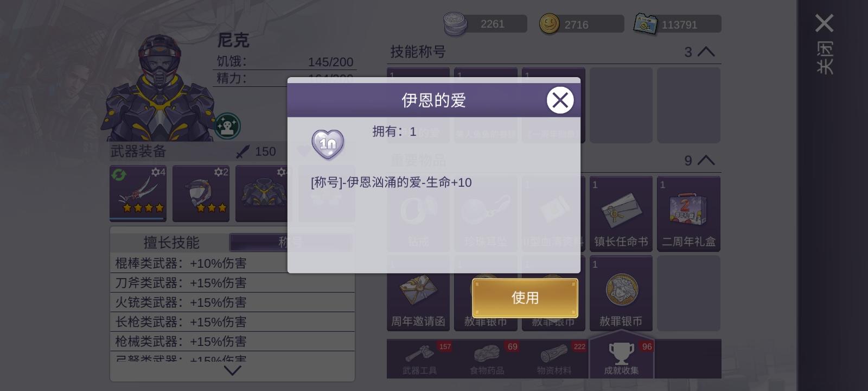
Task: Select the body armor equipment slot
Action: point(264,193)
